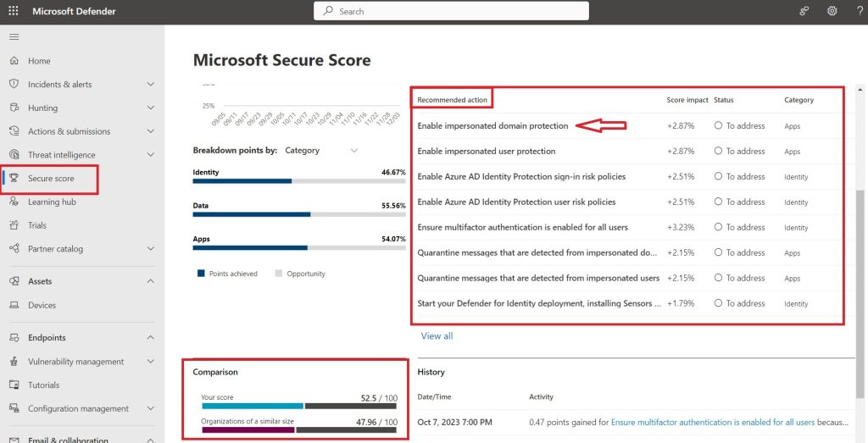Collapse Email & collaboration chevron
The width and height of the screenshot is (868, 443).
pyautogui.click(x=151, y=440)
